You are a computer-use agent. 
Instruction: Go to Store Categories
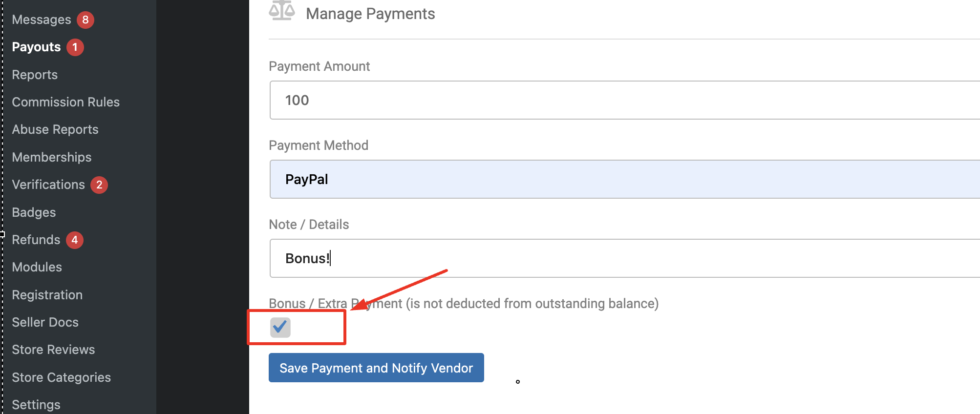[62, 377]
